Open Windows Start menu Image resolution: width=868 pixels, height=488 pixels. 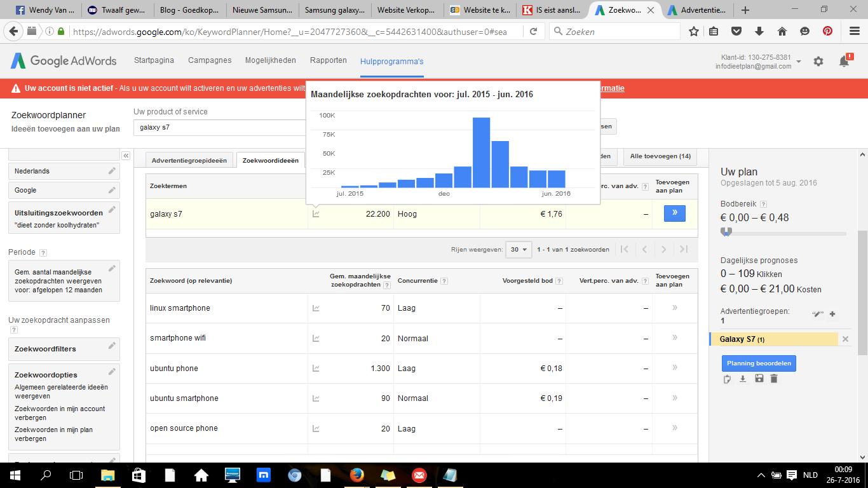click(15, 475)
